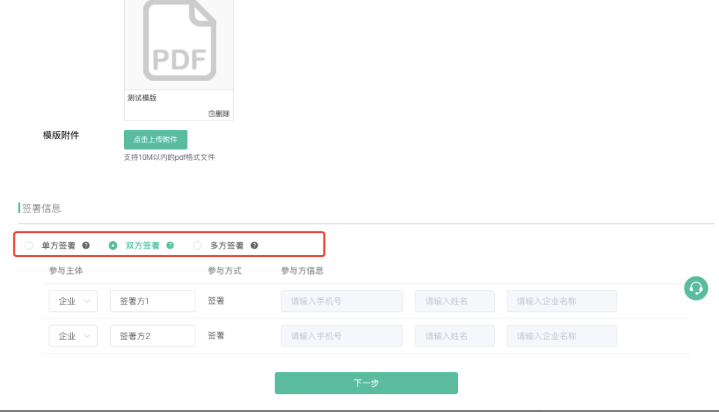The height and width of the screenshot is (412, 719).
Task: Expand the second row 企业 dropdown
Action: tap(72, 336)
